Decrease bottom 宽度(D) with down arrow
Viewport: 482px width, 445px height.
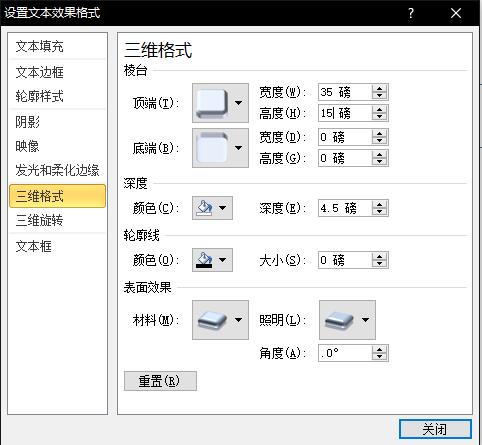[x=380, y=141]
